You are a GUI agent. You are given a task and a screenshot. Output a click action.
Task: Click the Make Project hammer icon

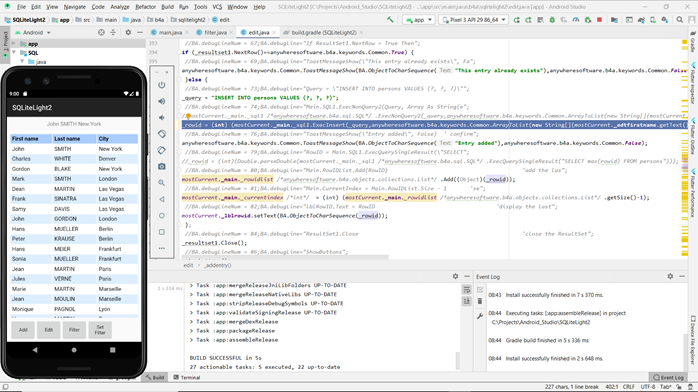tap(390, 20)
